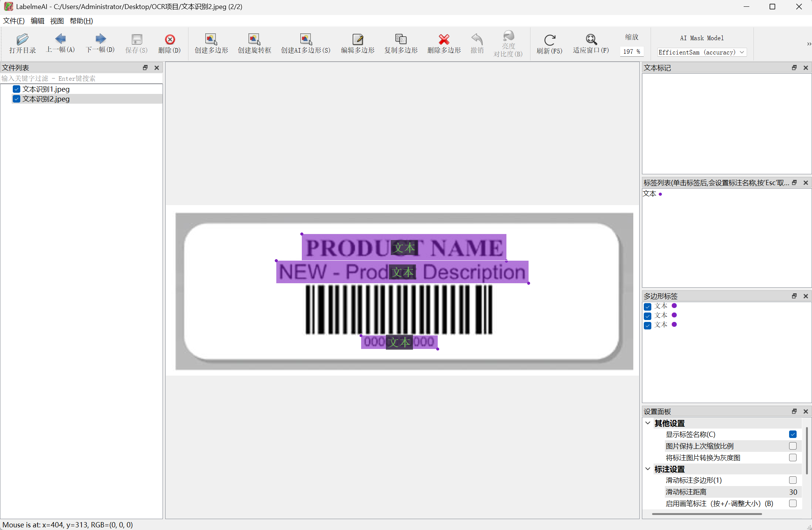Uncheck 文本识别2.jpeg checkbox in file list

pyautogui.click(x=17, y=99)
